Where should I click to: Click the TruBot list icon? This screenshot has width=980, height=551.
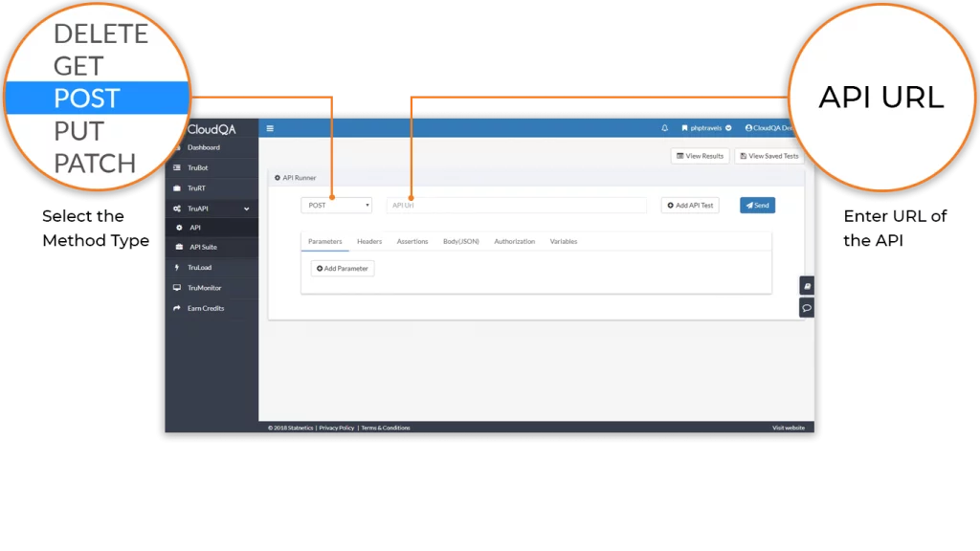177,168
